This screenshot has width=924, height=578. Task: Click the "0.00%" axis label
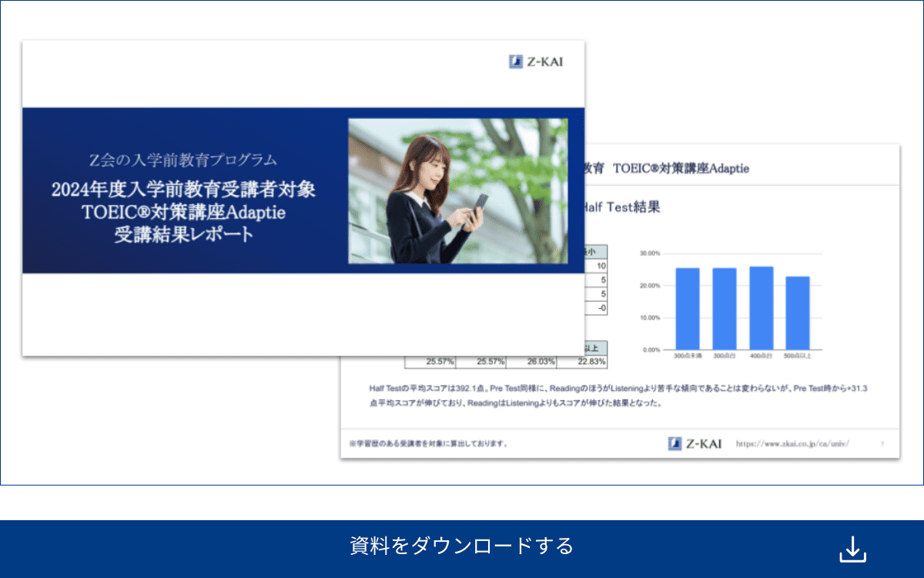(651, 350)
